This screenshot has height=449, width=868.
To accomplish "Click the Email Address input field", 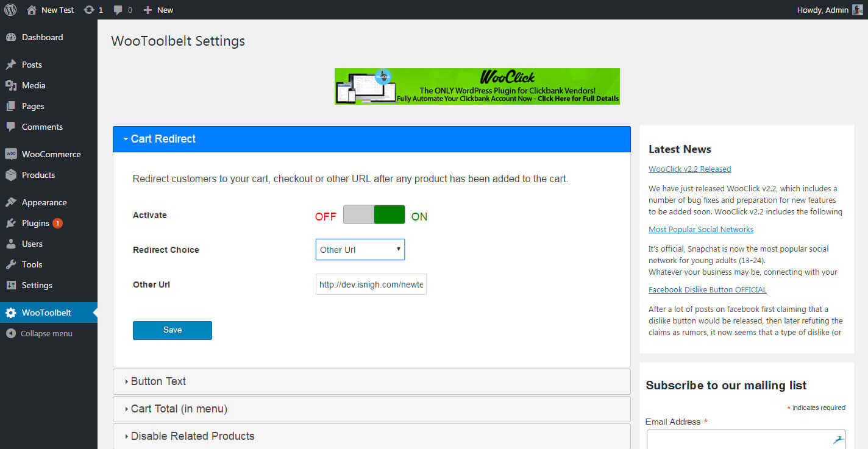I will click(746, 440).
